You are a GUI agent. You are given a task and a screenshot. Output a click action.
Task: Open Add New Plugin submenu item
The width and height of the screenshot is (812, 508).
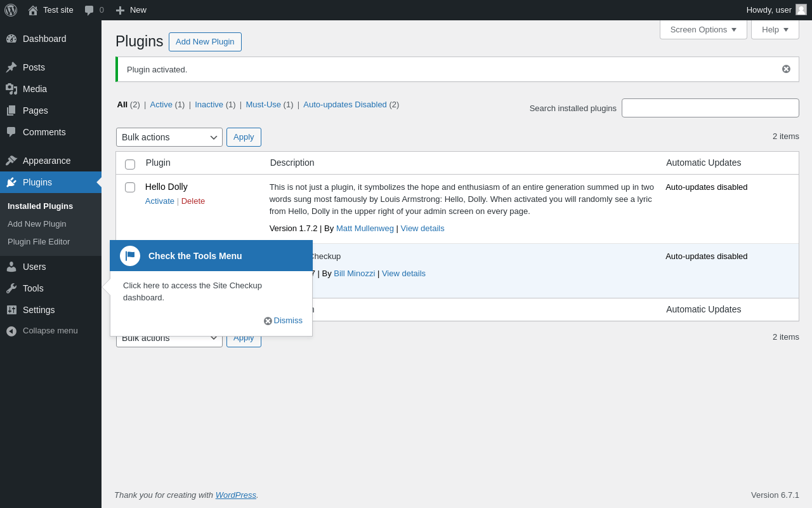click(x=37, y=224)
